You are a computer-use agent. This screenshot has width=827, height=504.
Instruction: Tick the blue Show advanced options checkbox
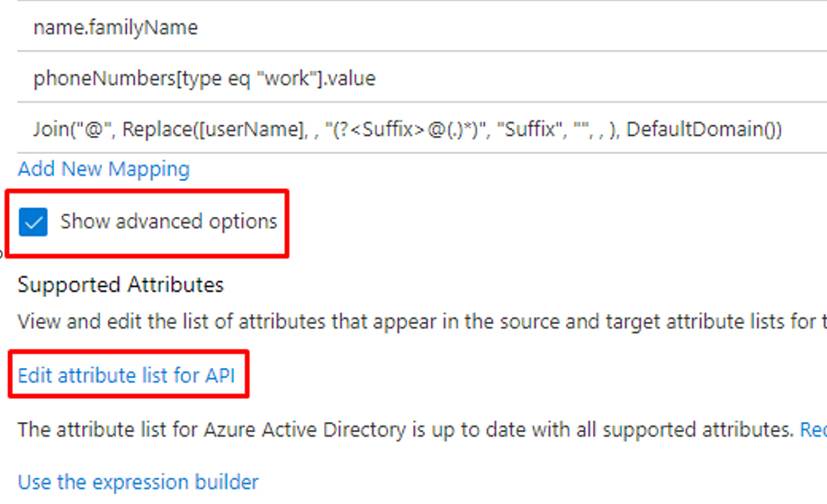click(32, 221)
